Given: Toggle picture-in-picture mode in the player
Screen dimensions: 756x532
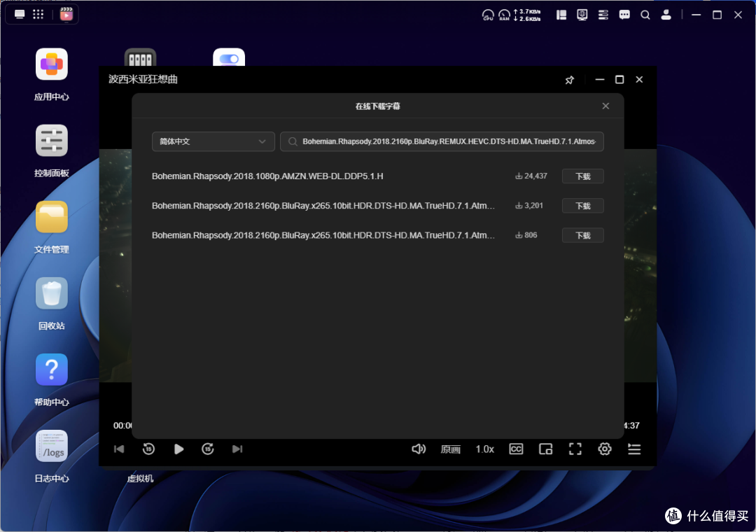Looking at the screenshot, I should coord(545,449).
